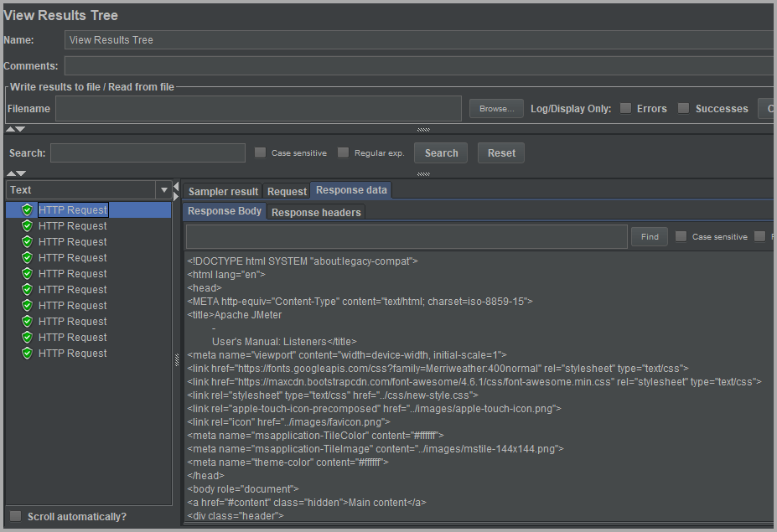Viewport: 777px width, 532px height.
Task: Click the Browse... button
Action: coord(496,109)
